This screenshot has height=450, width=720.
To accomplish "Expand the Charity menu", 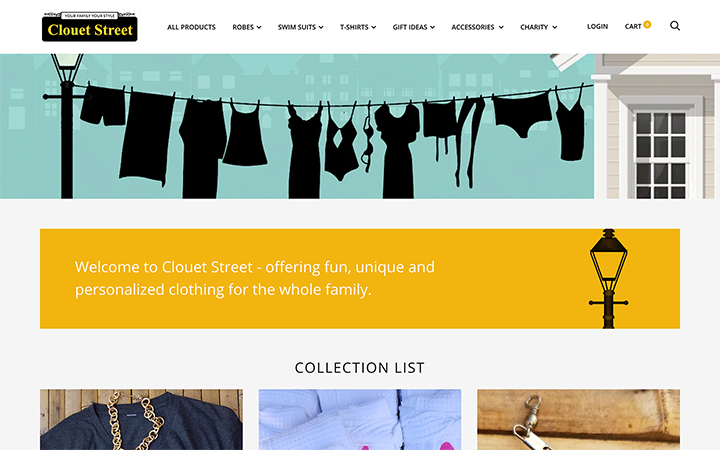I will (538, 27).
